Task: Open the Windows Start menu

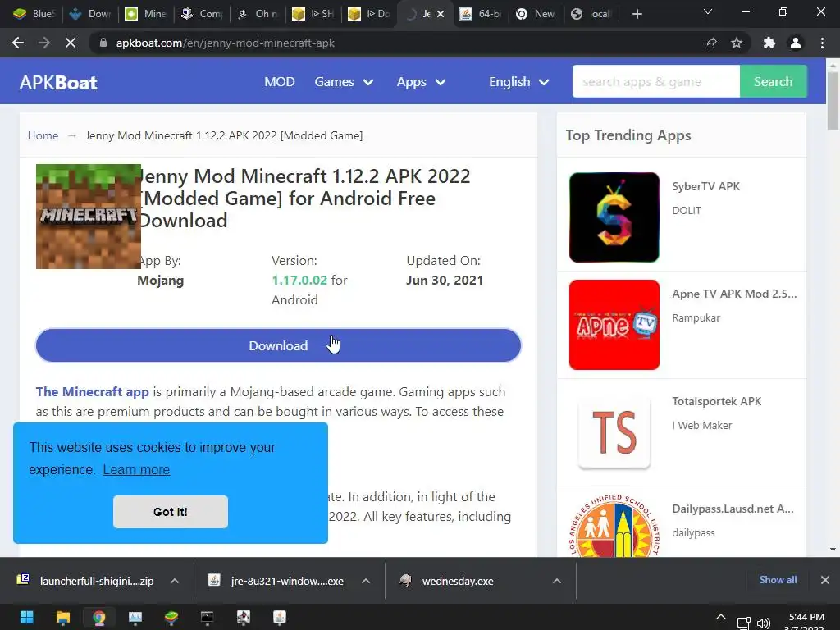Action: tap(27, 617)
